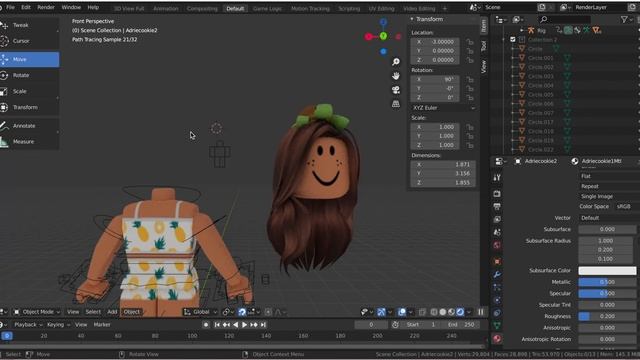Open the Object properties tab
640x360 pixels.
(x=497, y=261)
